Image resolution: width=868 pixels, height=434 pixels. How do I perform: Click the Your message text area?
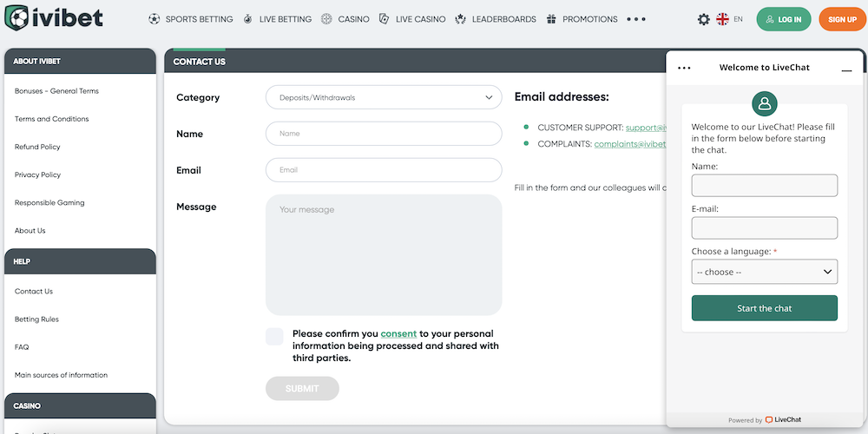[x=384, y=254]
